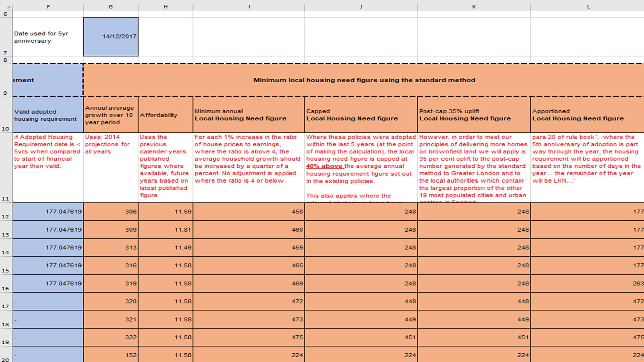The width and height of the screenshot is (644, 362).
Task: Select minimum annual value 450
Action: tap(249, 212)
